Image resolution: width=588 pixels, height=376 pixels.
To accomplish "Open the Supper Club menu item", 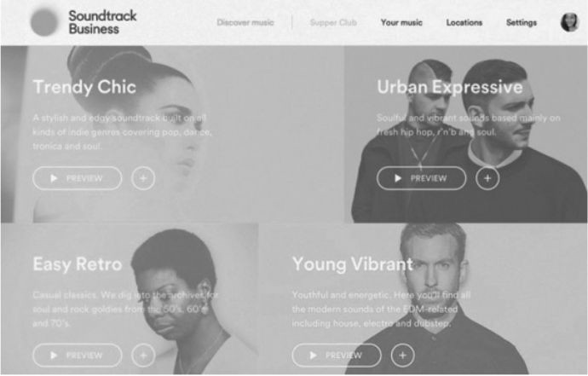I will (x=333, y=22).
